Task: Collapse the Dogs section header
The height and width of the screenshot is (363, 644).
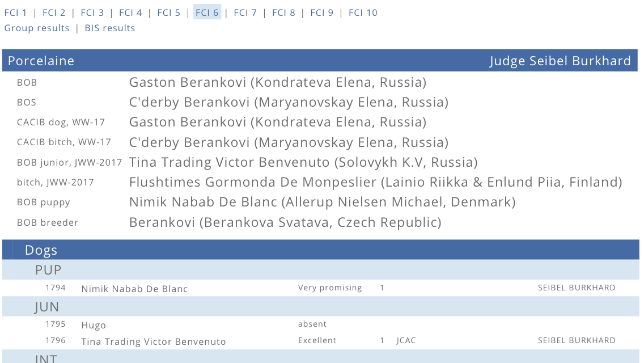Action: (x=321, y=250)
